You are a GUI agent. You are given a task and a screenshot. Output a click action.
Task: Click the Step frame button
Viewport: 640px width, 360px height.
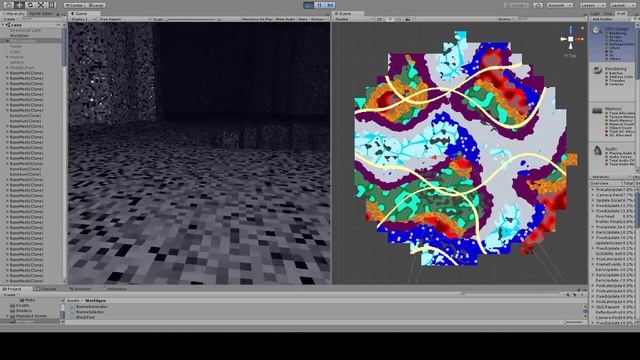pos(330,5)
